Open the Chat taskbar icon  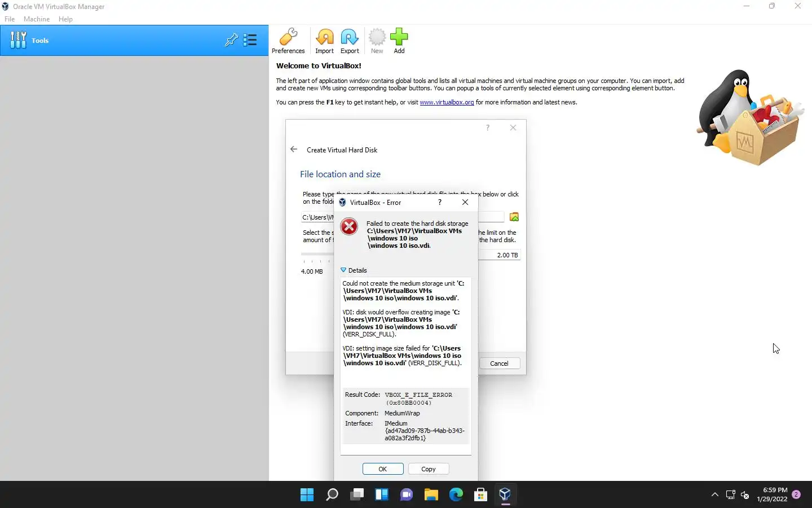(x=407, y=494)
